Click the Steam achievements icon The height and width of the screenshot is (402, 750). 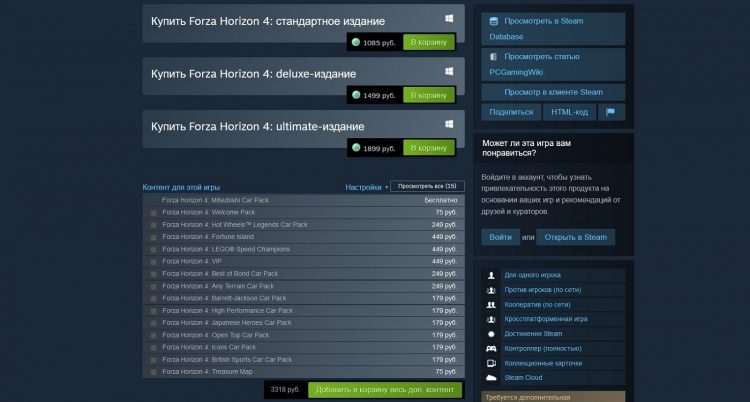(x=491, y=333)
